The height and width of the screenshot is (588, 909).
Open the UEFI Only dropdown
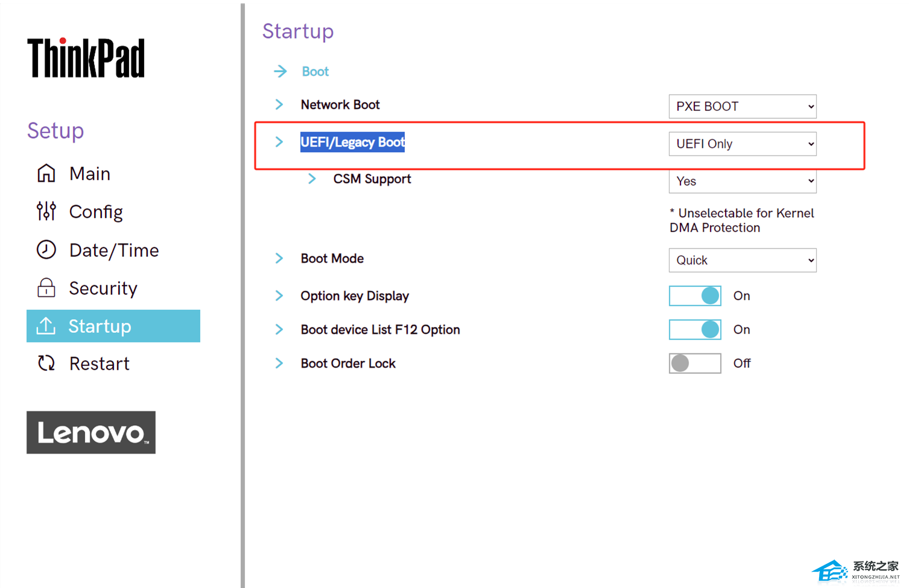pyautogui.click(x=743, y=144)
